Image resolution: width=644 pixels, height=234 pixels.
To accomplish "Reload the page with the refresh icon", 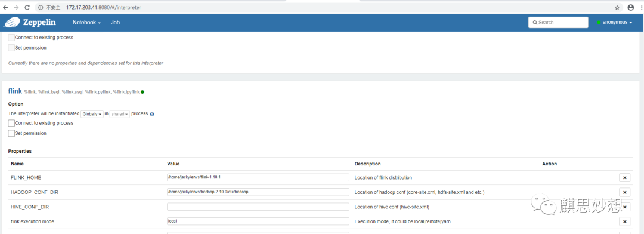I will click(27, 7).
